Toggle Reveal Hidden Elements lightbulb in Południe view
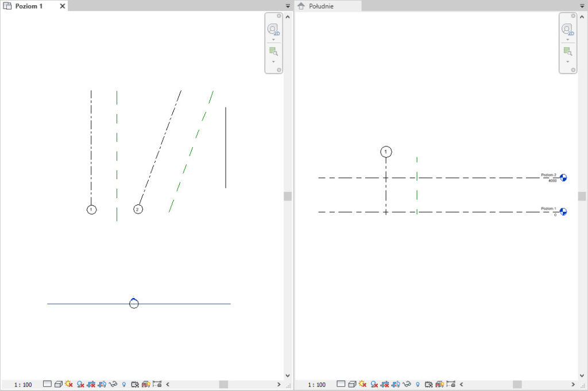588x391 pixels. 417,384
